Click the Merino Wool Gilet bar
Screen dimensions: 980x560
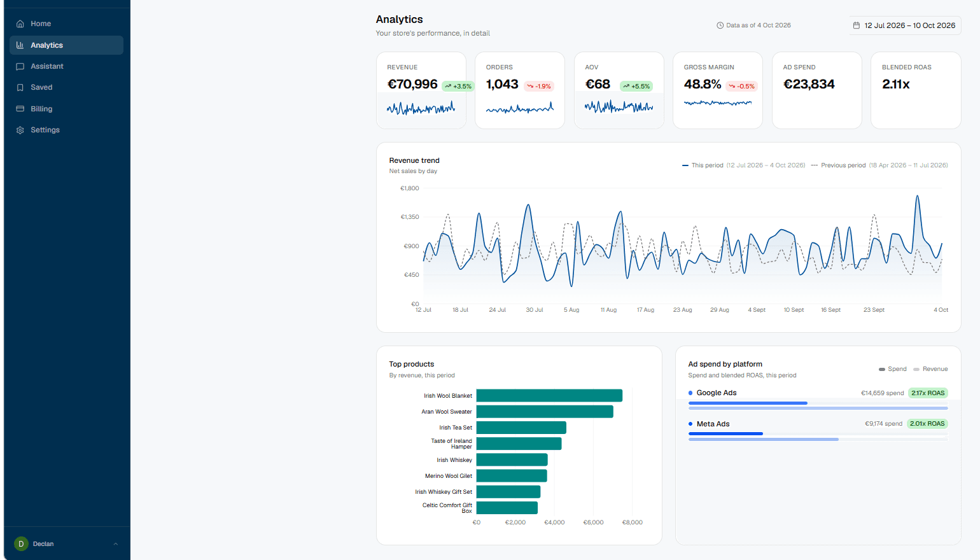pos(512,476)
